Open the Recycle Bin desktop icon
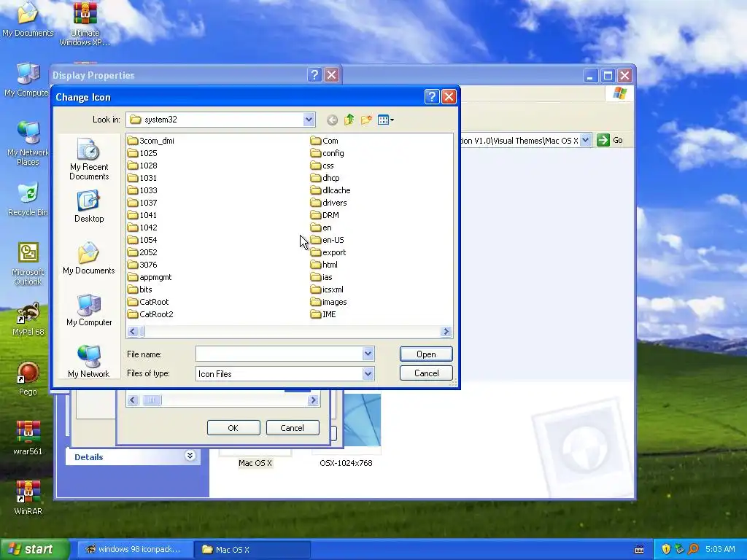The image size is (747, 560). click(28, 198)
